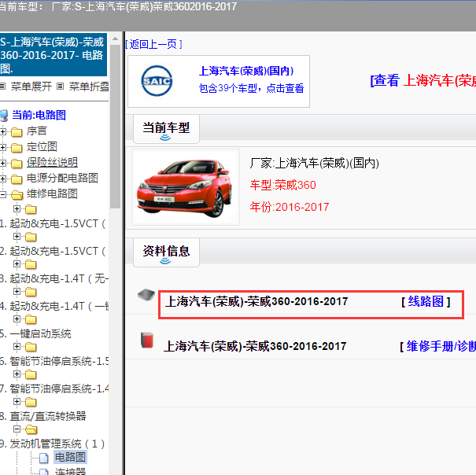Click the folder icon above 8. 直流/直流转换器
The width and height of the screenshot is (476, 475).
tap(31, 402)
